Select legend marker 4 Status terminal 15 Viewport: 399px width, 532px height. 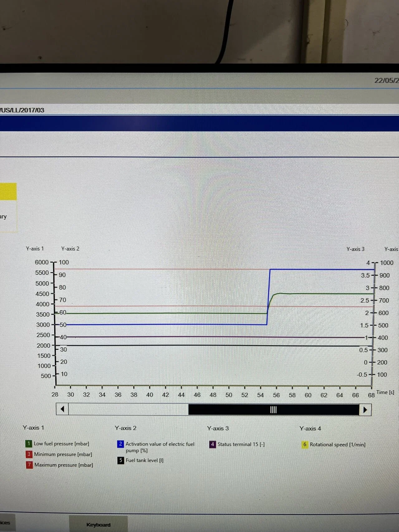[213, 444]
